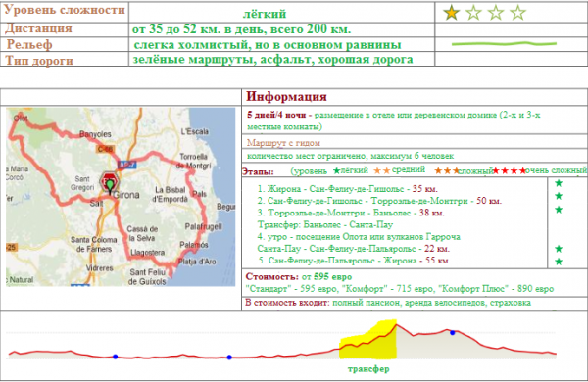Click the Banyoles label on the map
Viewport: 588px width, 382px height.
click(95, 134)
